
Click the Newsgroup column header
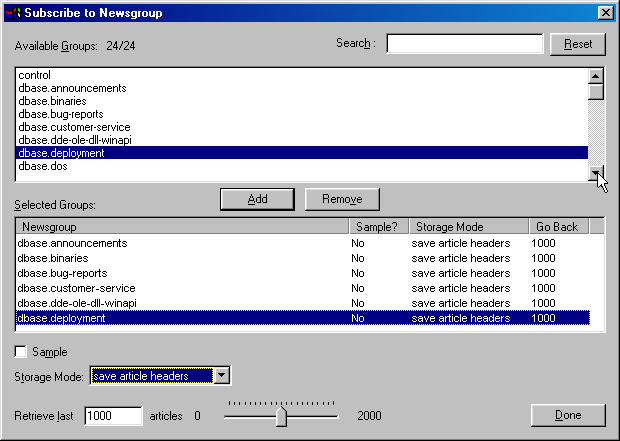coord(181,227)
